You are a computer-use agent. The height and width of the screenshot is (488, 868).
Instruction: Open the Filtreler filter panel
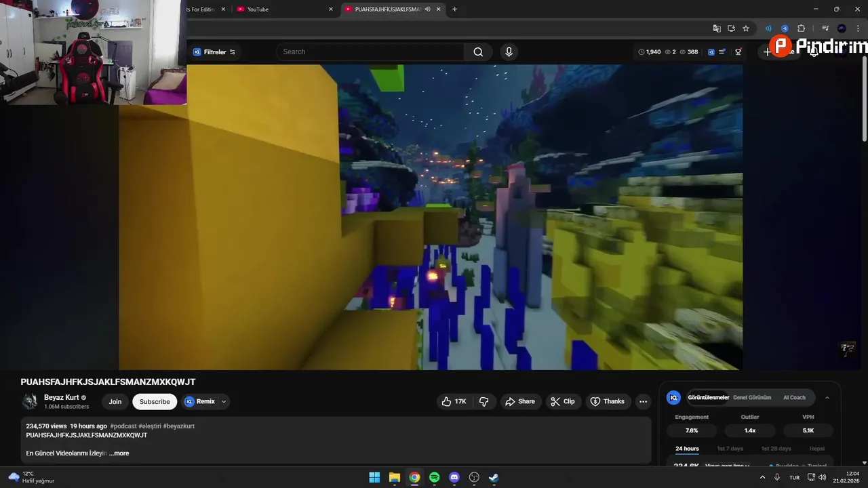[x=214, y=52]
